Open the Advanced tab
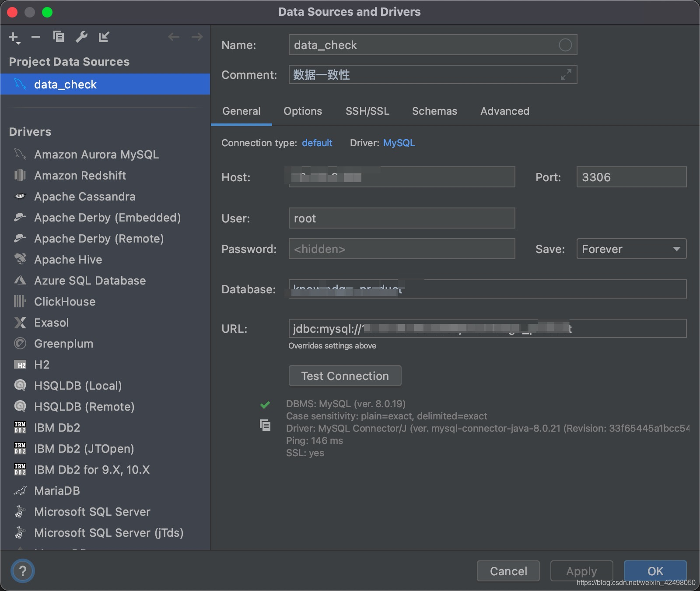 point(505,111)
